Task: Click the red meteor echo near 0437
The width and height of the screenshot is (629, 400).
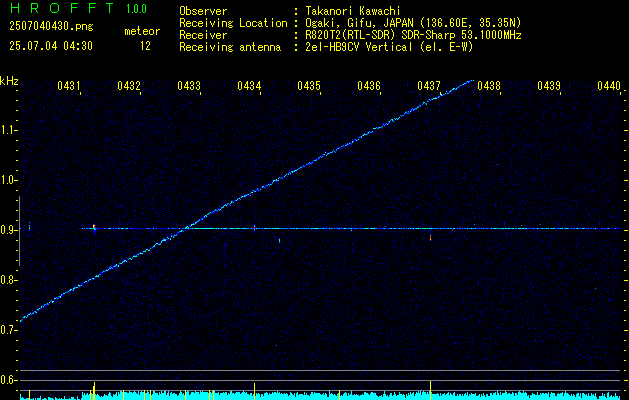Action: coord(430,238)
